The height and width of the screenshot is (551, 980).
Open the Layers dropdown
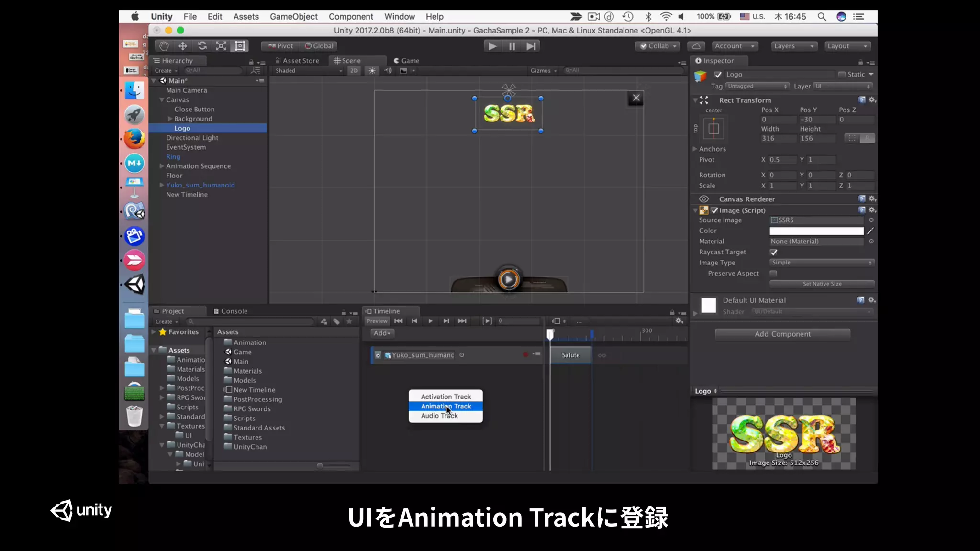tap(794, 46)
